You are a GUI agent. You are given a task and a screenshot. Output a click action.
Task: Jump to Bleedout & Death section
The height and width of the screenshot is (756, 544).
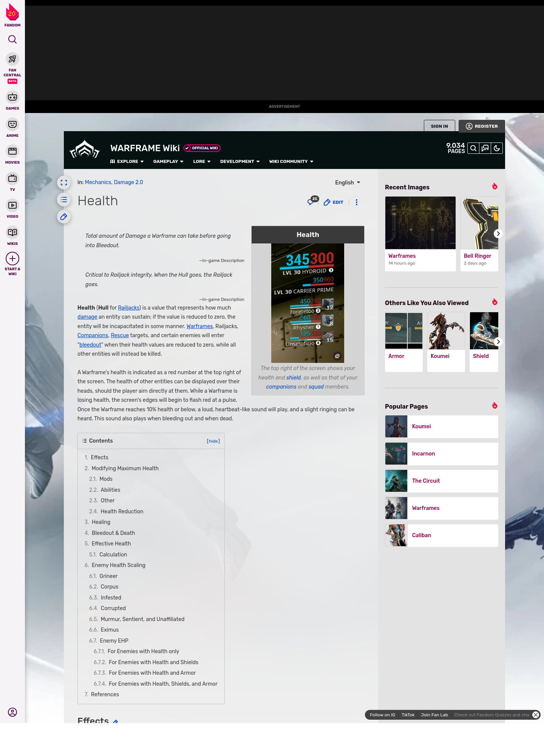(113, 533)
